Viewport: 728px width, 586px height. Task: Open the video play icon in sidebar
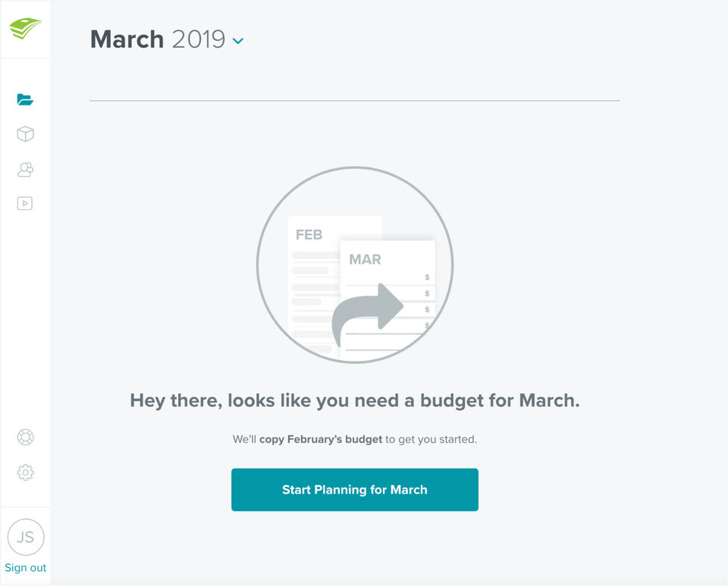(x=25, y=203)
